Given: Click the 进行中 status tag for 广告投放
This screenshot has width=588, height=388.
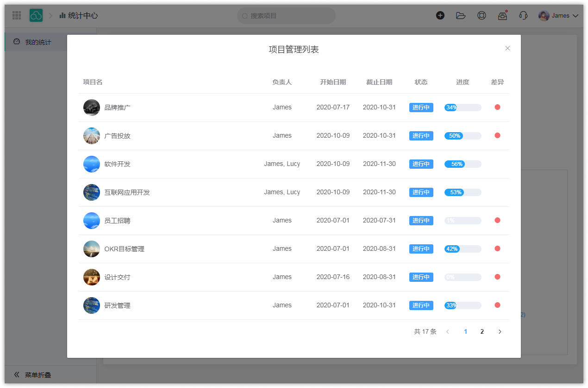Looking at the screenshot, I should 421,136.
